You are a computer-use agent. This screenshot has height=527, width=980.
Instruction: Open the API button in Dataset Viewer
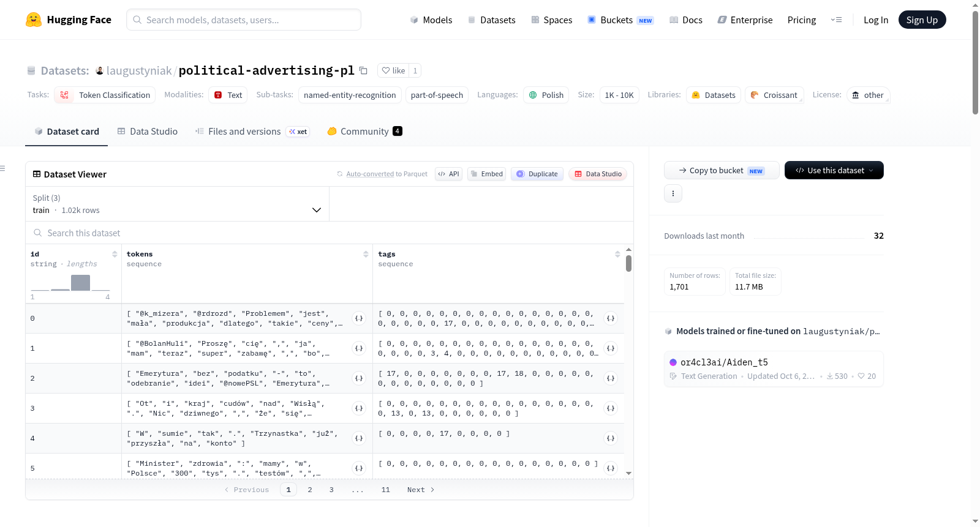click(448, 174)
